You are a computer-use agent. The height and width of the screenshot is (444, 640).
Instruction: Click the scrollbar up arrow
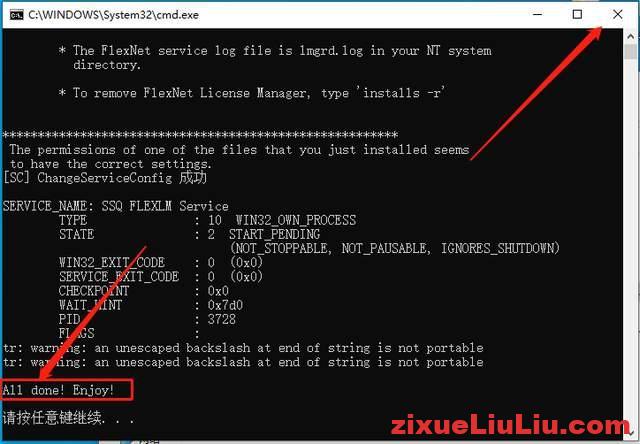point(631,36)
